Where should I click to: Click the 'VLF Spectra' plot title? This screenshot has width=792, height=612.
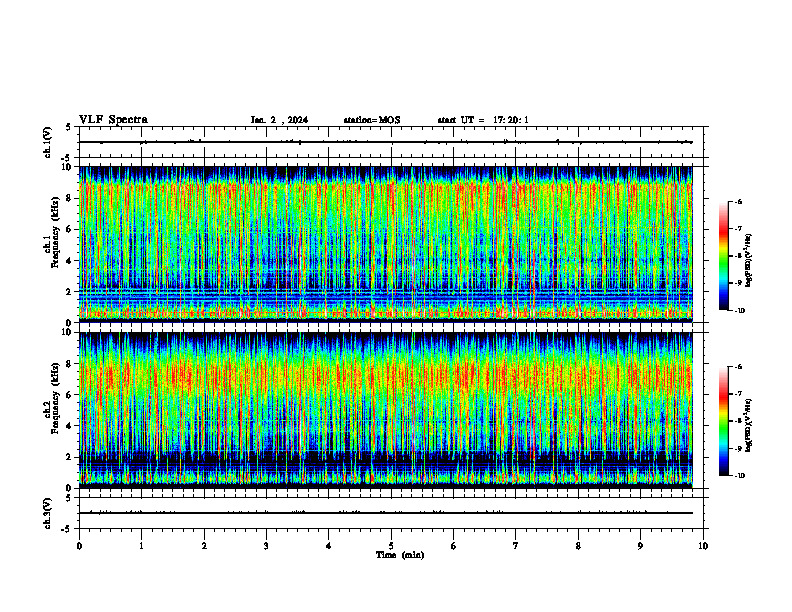(113, 120)
